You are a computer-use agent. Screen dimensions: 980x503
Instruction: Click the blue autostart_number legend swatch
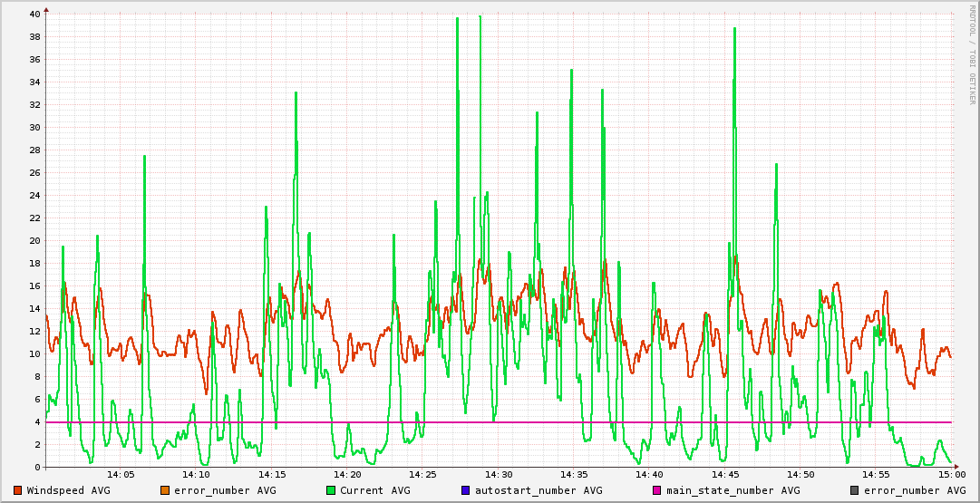[x=466, y=490]
